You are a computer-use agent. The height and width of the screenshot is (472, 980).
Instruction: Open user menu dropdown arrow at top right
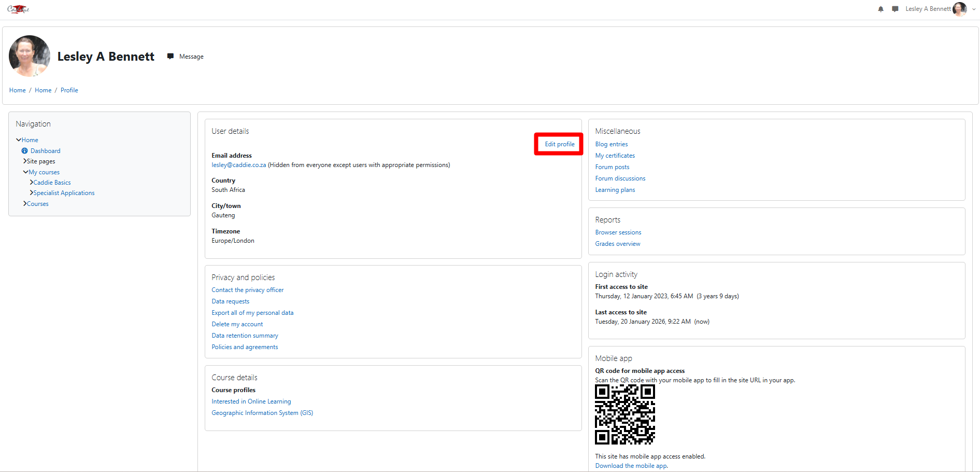[974, 9]
